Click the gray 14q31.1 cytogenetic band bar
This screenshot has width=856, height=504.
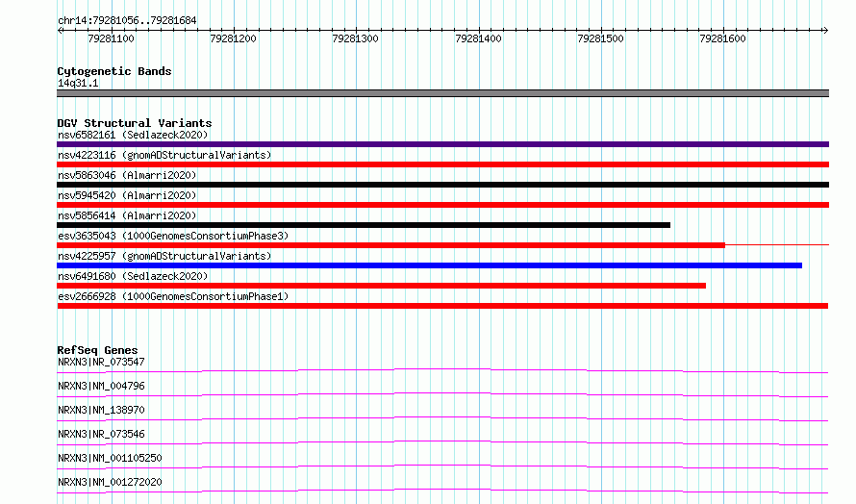pyautogui.click(x=442, y=93)
